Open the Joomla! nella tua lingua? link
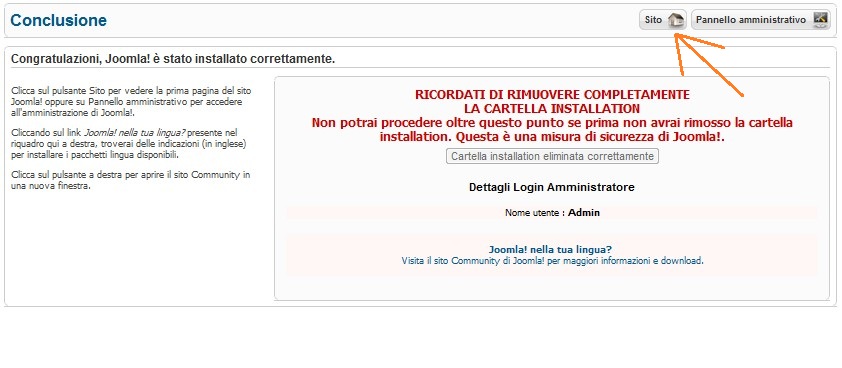This screenshot has width=842, height=368. click(550, 250)
